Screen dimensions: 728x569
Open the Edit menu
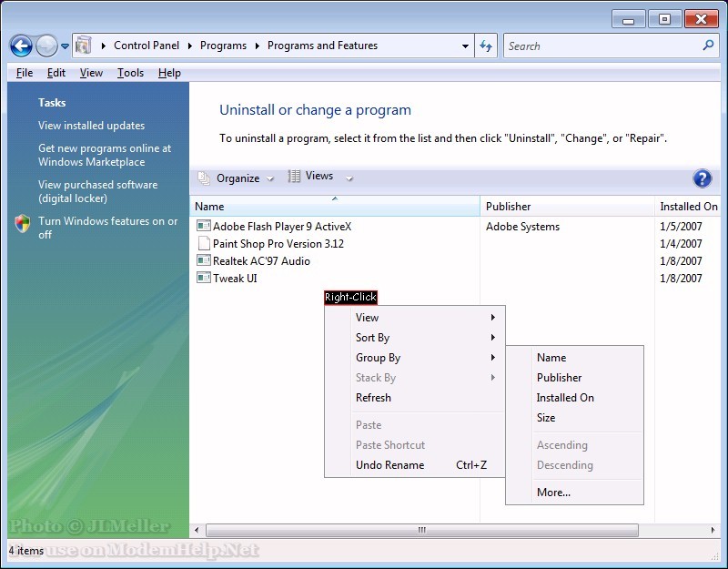(56, 73)
